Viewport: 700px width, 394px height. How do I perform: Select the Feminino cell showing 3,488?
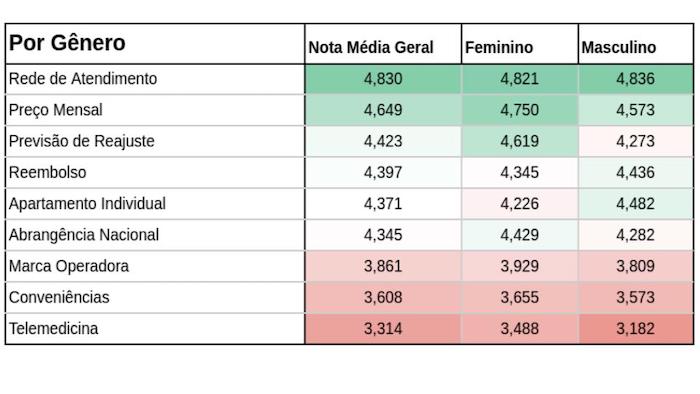pyautogui.click(x=520, y=329)
